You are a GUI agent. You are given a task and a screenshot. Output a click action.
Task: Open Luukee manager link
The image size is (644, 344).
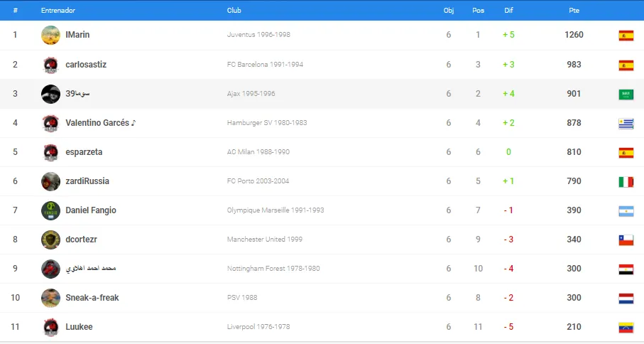pos(79,327)
